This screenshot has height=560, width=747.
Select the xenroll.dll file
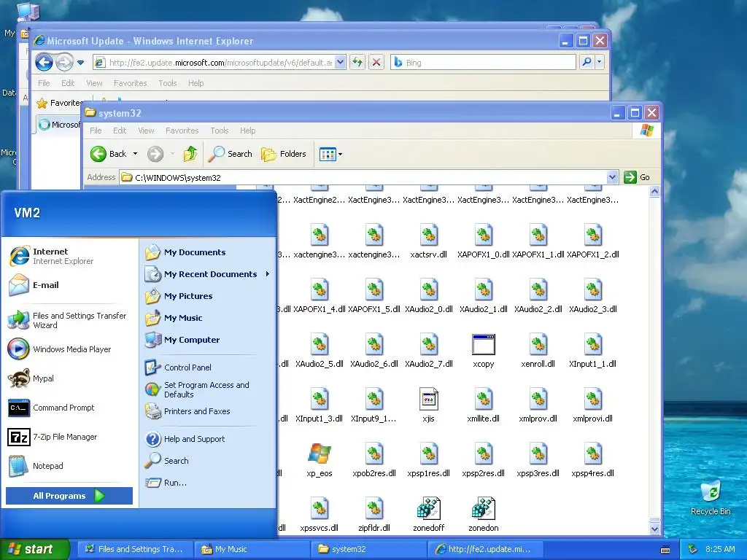pos(538,351)
